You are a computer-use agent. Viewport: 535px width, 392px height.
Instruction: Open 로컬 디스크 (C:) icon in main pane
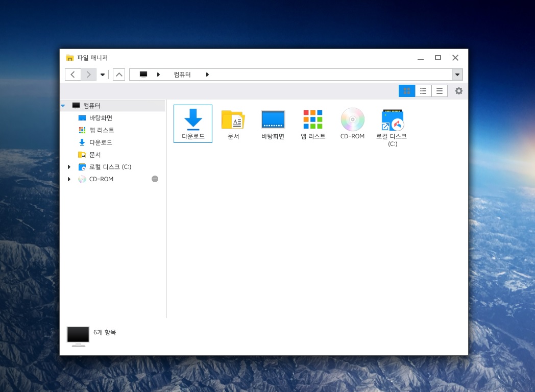(392, 128)
